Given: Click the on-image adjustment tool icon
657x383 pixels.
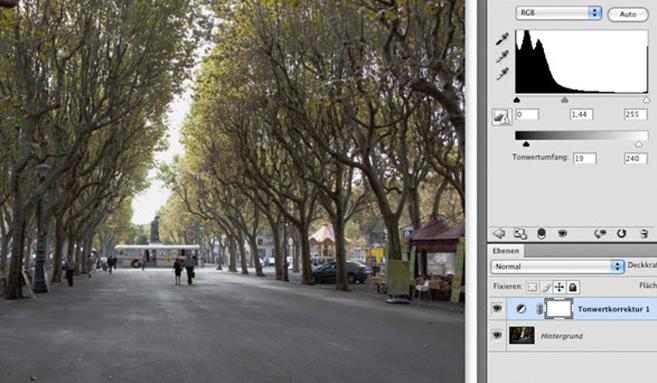Looking at the screenshot, I should (x=502, y=117).
